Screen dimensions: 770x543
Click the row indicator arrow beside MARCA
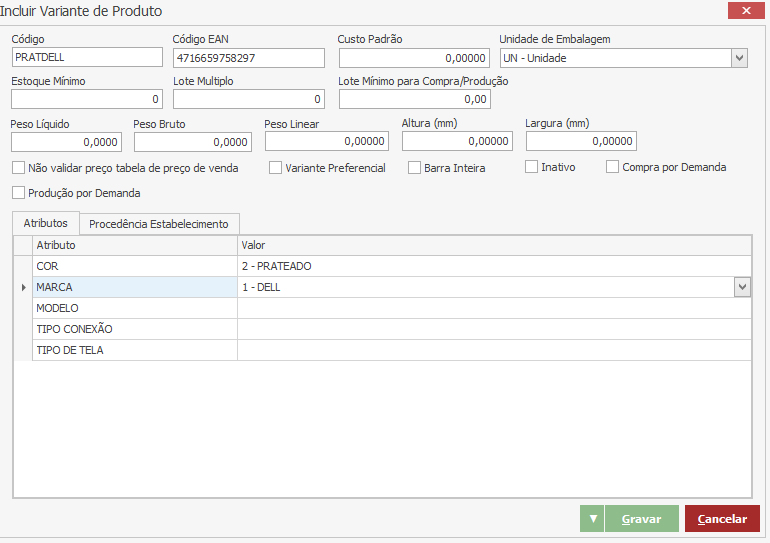(23, 288)
